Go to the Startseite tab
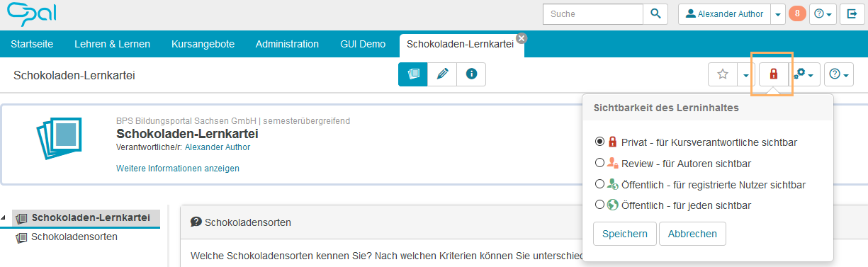This screenshot has height=267, width=868. [x=32, y=44]
